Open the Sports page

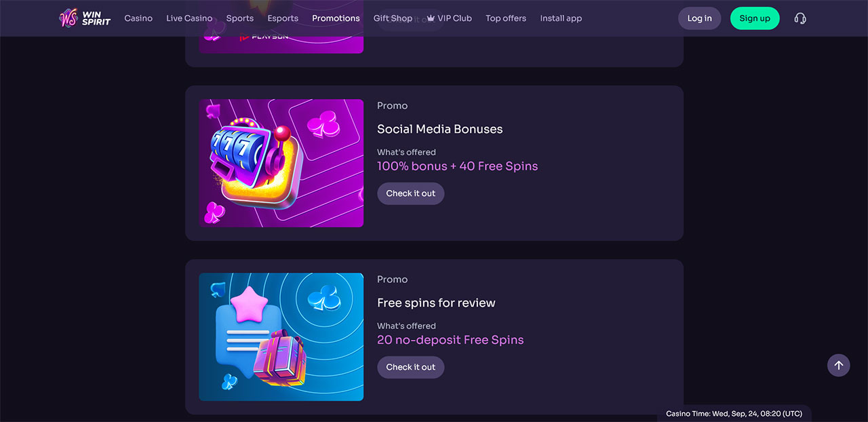click(239, 18)
